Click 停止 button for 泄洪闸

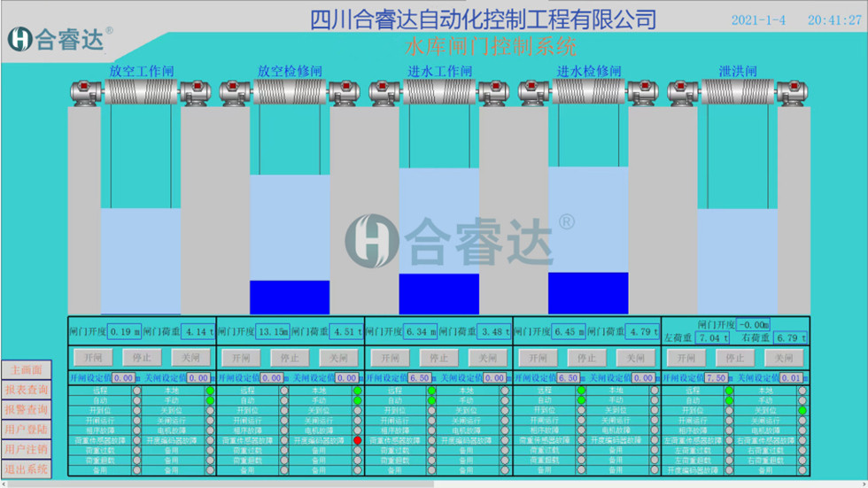click(x=735, y=358)
